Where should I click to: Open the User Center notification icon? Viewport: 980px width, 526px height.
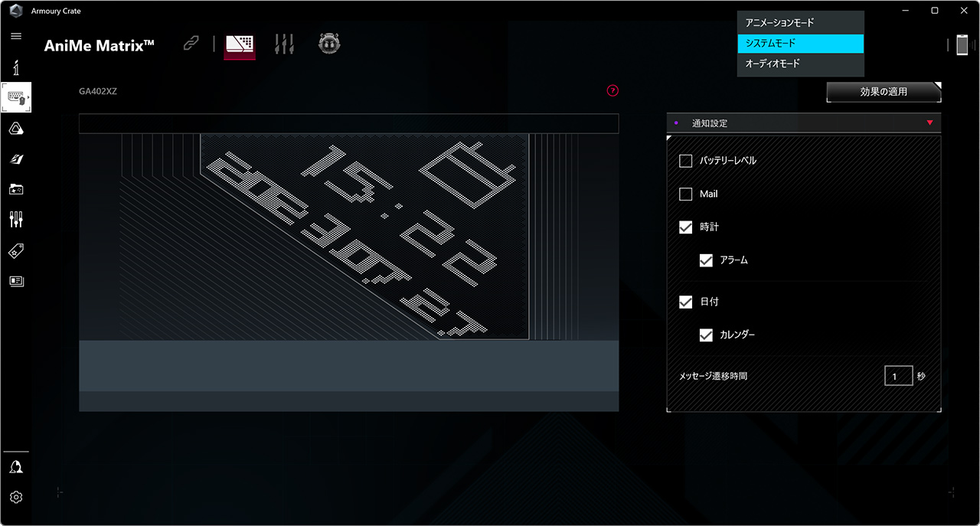(16, 467)
